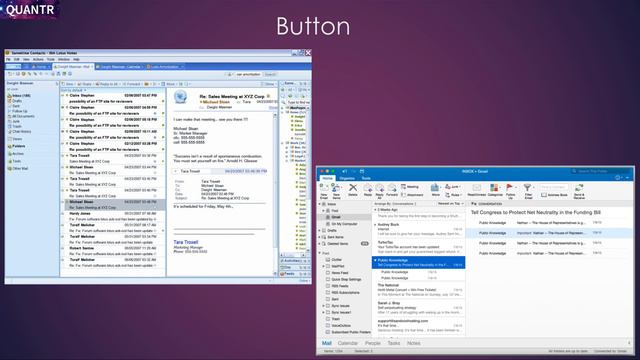Image resolution: width=640 pixels, height=360 pixels.
Task: Click Search field in Outlook title bar
Action: point(600,171)
